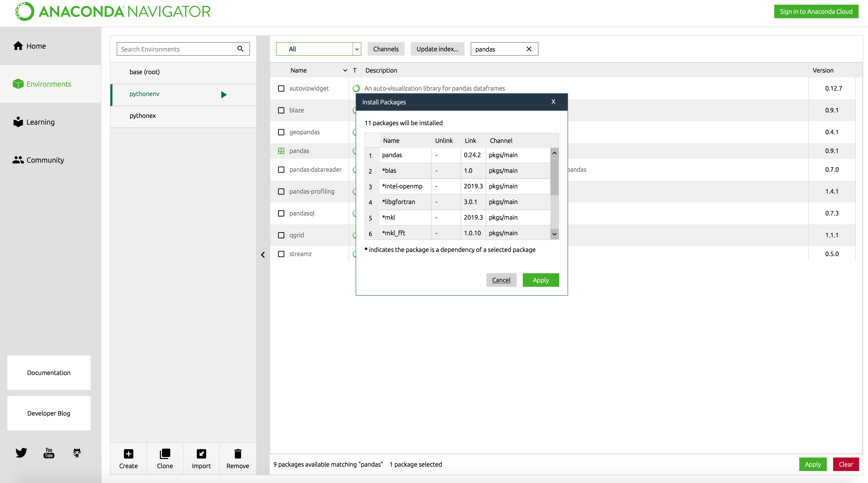Image resolution: width=868 pixels, height=483 pixels.
Task: Open the Developer Blog link
Action: click(49, 413)
